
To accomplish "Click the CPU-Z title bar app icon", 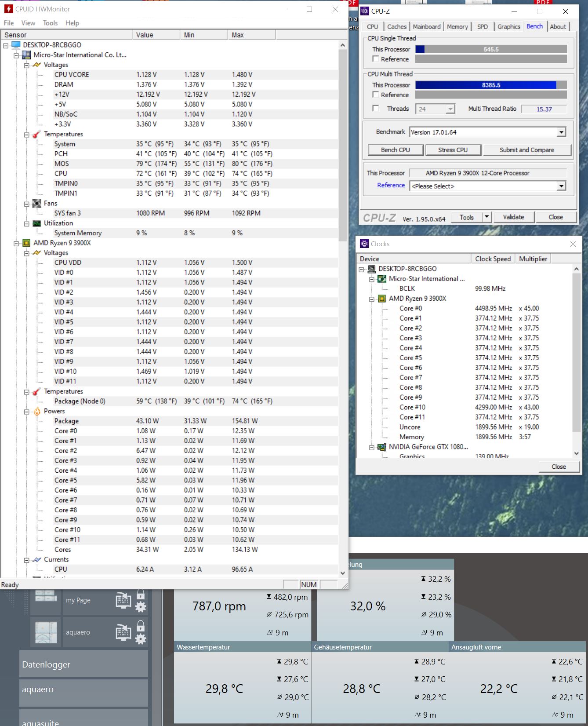I will pos(365,11).
